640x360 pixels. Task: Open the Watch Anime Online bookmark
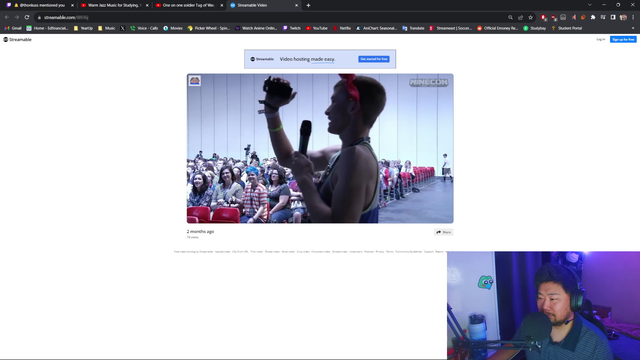click(256, 28)
